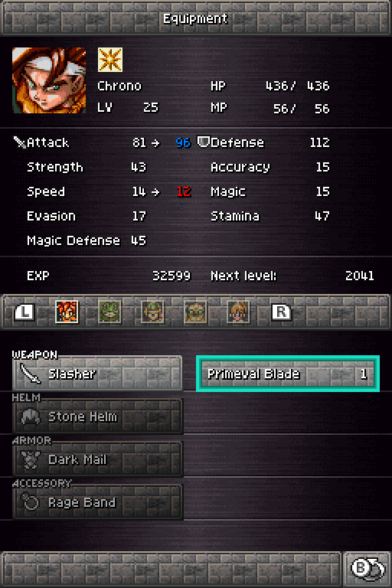Click the Equipment title bar

click(x=196, y=18)
